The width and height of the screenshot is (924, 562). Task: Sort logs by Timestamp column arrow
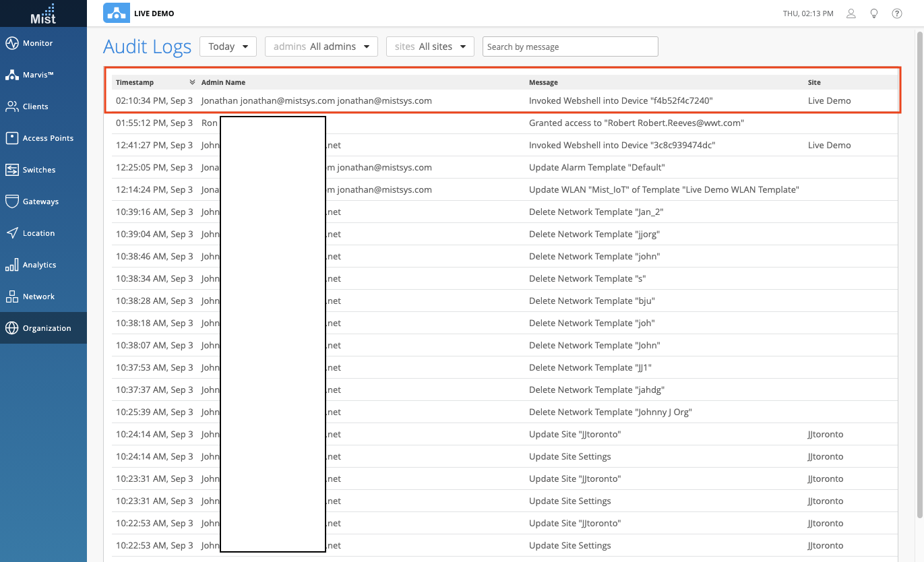pos(192,82)
